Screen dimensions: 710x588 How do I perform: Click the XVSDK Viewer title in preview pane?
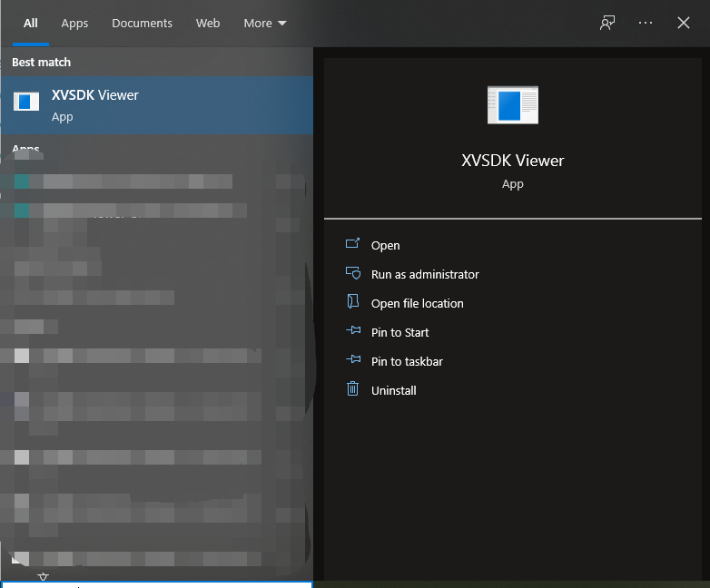click(x=513, y=161)
